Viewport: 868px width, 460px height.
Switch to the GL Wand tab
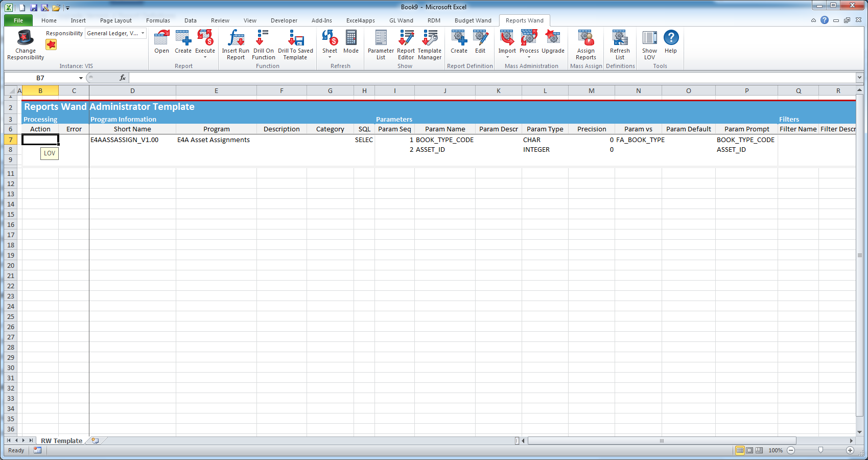(401, 20)
